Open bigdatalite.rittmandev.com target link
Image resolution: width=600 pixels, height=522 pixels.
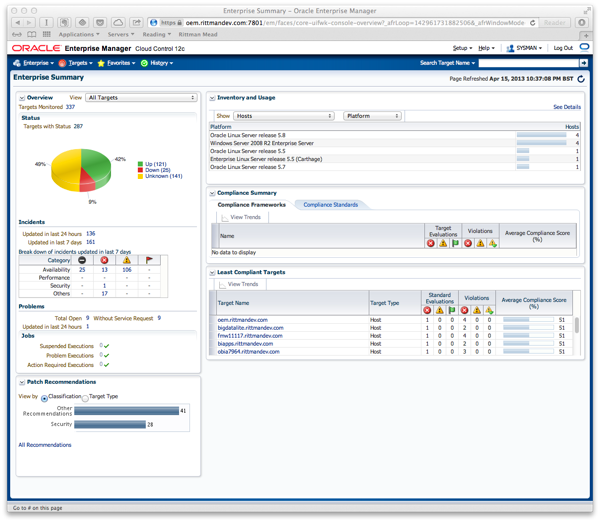[251, 328]
